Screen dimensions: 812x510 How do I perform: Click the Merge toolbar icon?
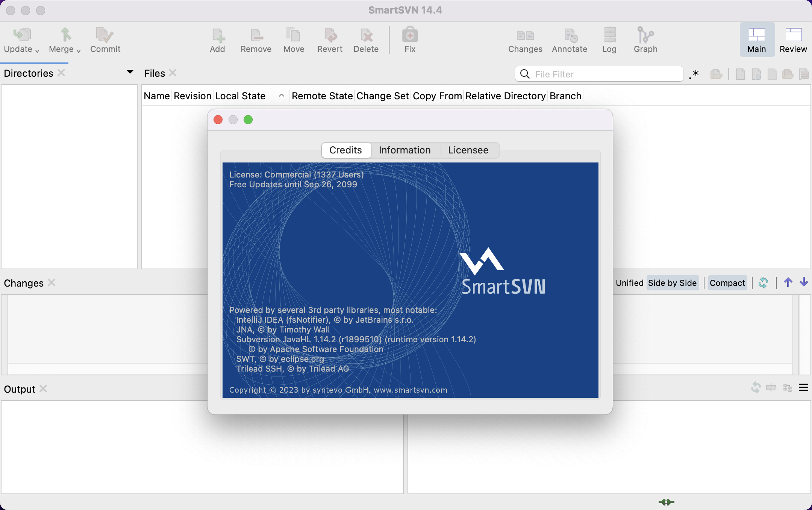pyautogui.click(x=66, y=35)
